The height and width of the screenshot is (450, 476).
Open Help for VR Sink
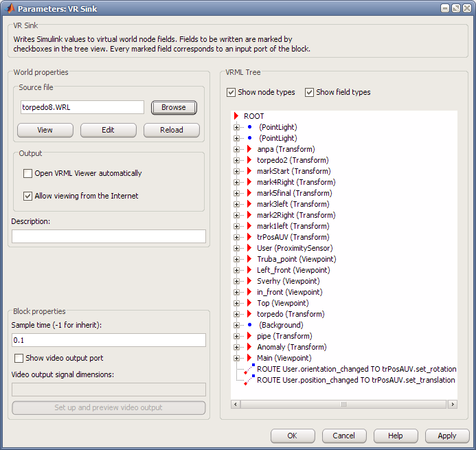pos(396,436)
